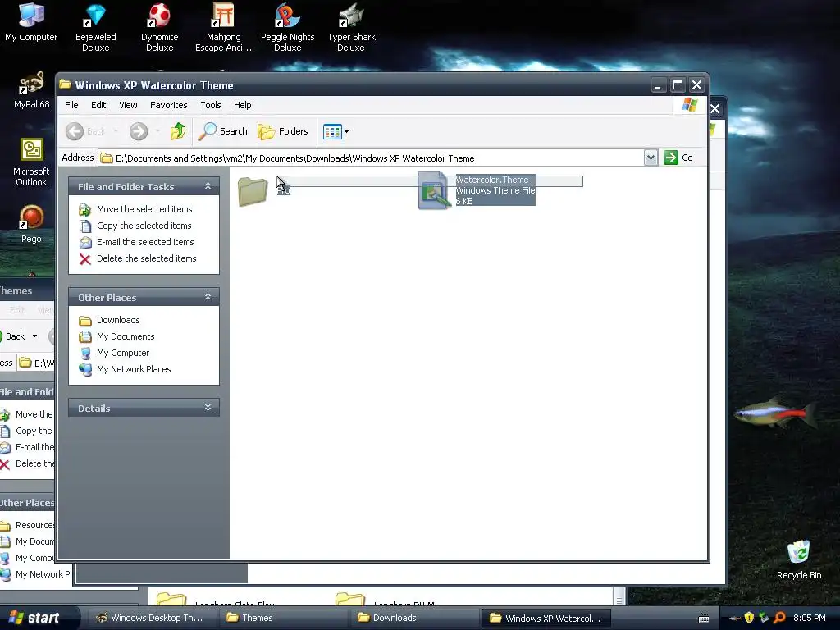Select the Watercolor.Theme file icon
The width and height of the screenshot is (840, 630).
[x=433, y=190]
